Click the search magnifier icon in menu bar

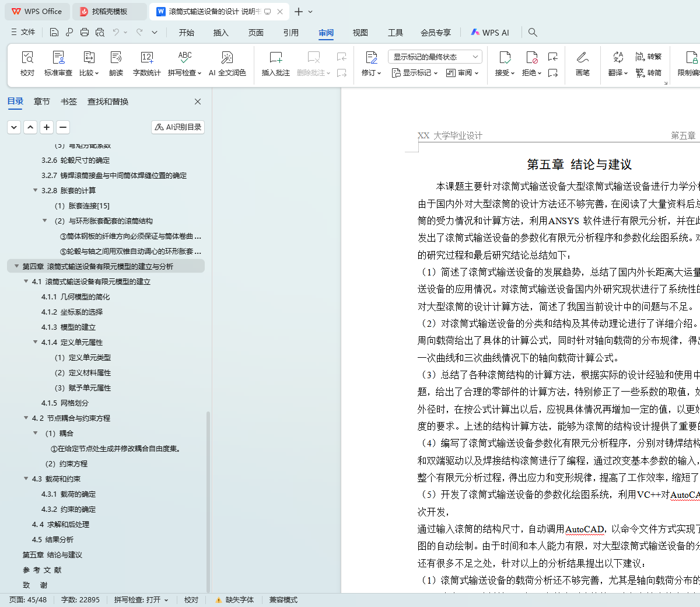(x=533, y=33)
